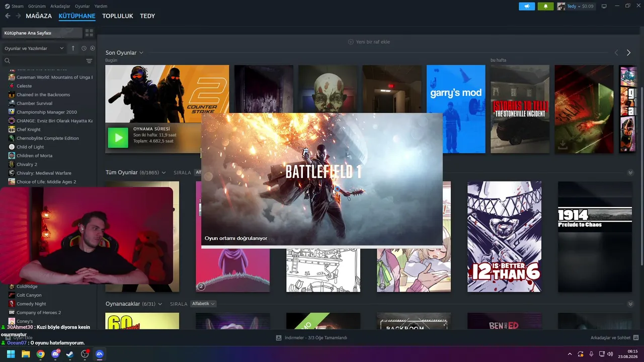Open the network tray icon

click(x=602, y=354)
